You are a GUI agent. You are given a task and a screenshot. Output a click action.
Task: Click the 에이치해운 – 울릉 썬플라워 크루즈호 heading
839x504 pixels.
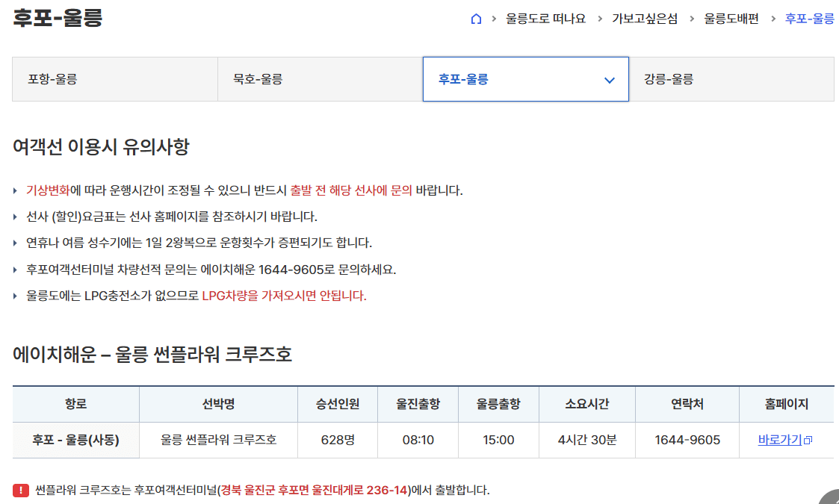[x=152, y=354]
